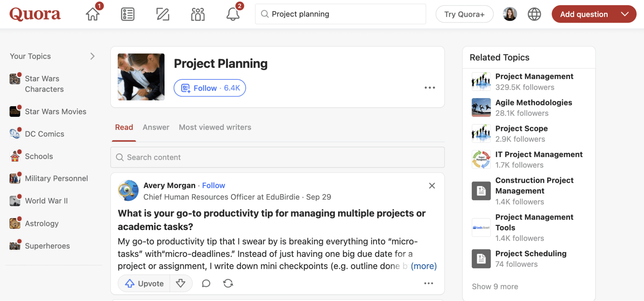Image resolution: width=644 pixels, height=301 pixels.
Task: Expand the answer with the (more) link
Action: [424, 266]
